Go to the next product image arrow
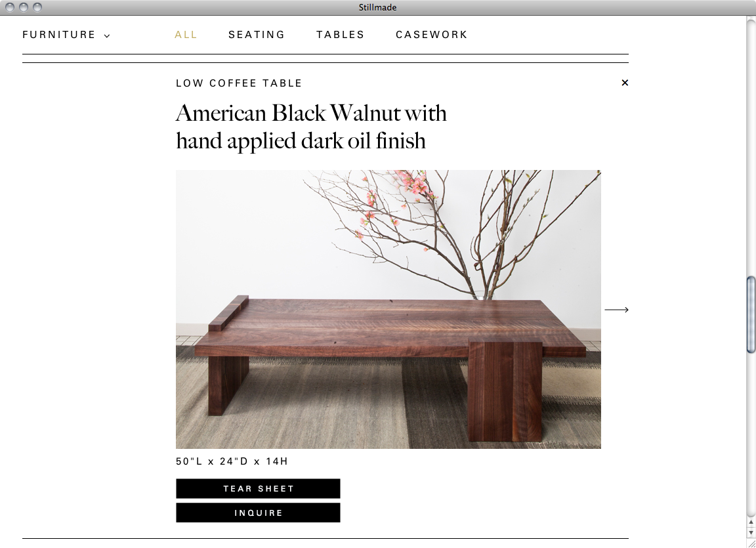Image resolution: width=756 pixels, height=548 pixels. point(617,309)
